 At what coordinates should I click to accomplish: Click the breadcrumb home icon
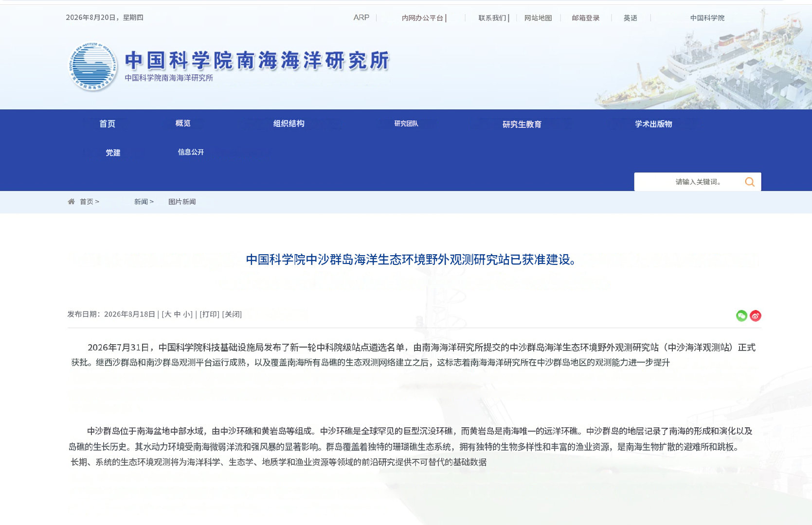pos(72,201)
